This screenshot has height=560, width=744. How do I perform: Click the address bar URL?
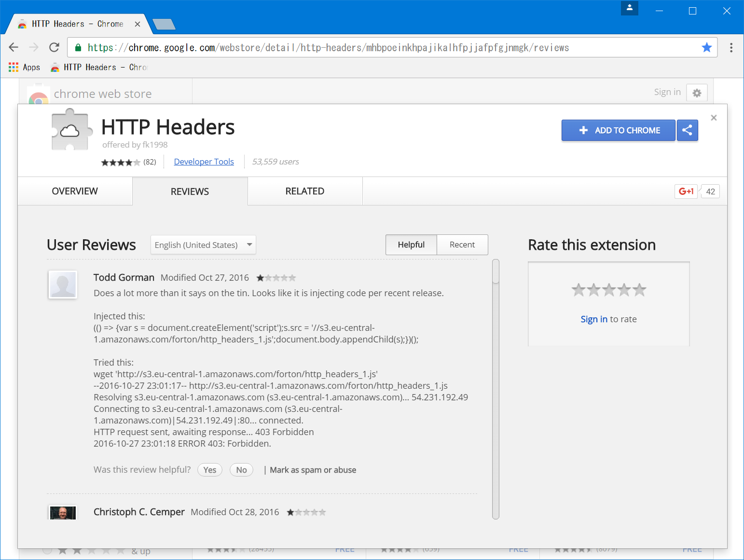tap(328, 47)
